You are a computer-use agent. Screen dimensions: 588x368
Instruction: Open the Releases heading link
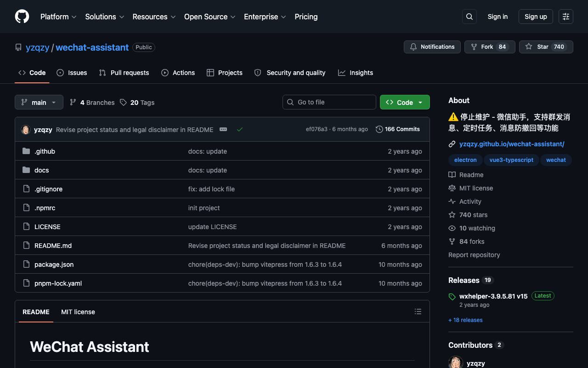click(x=471, y=280)
